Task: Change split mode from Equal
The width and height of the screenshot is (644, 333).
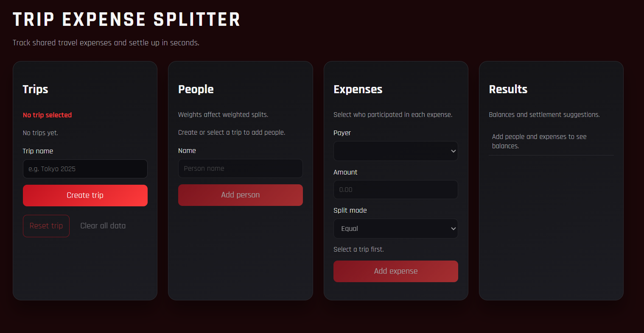Action: [395, 228]
